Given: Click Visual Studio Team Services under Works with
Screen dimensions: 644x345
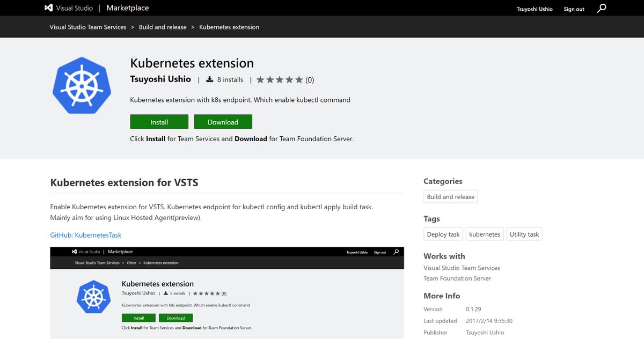Looking at the screenshot, I should coord(462,268).
